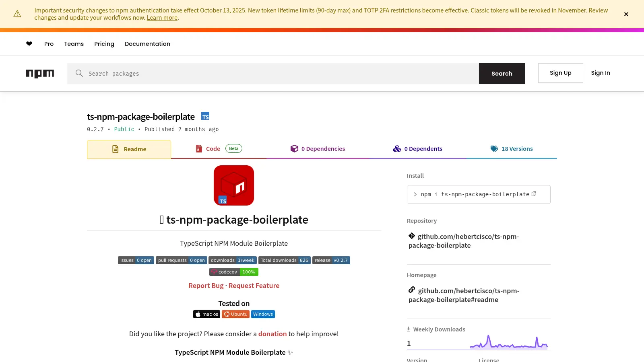The height and width of the screenshot is (362, 644).
Task: Click the npm i install command box
Action: click(479, 194)
